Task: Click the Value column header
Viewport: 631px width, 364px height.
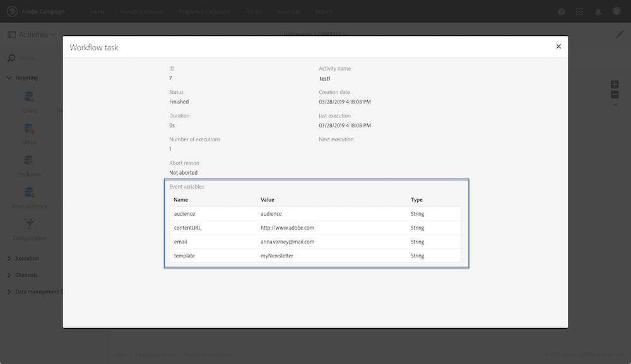Action: pos(267,200)
